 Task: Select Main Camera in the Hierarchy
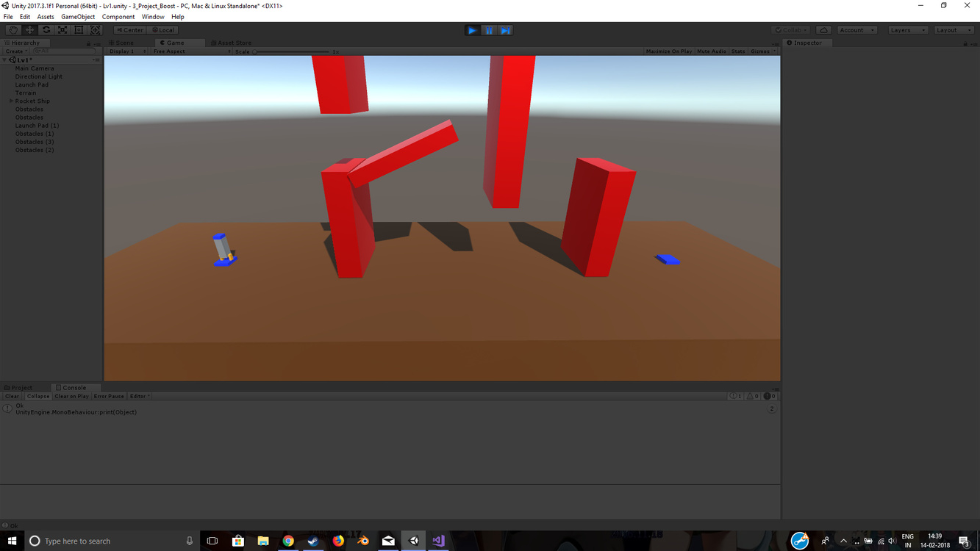point(35,68)
